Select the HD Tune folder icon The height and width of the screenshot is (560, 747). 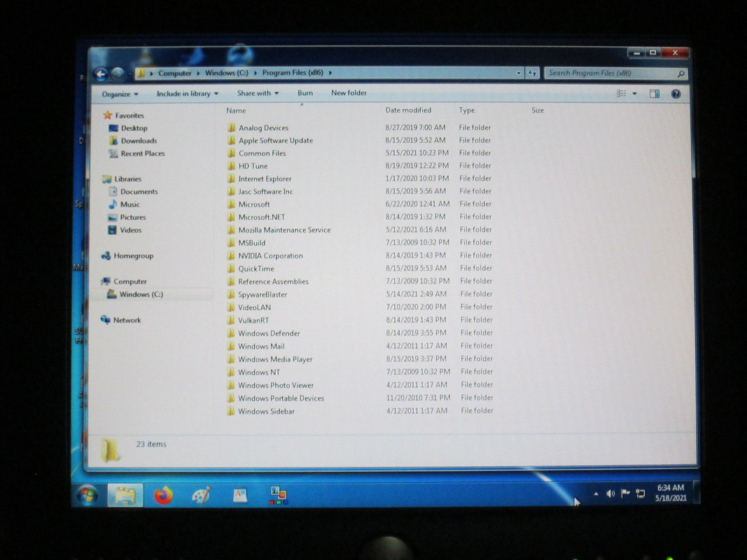232,166
